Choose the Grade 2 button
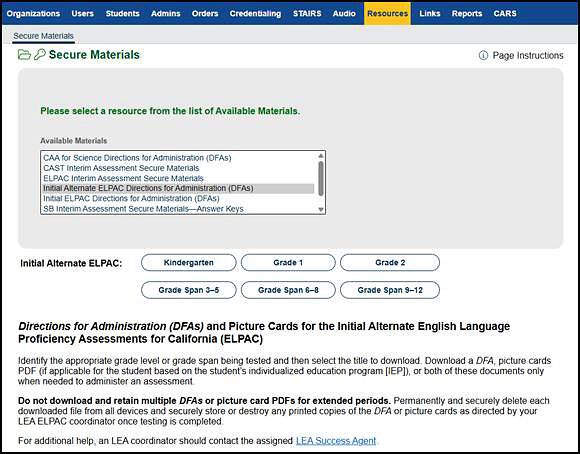This screenshot has width=580, height=454. pos(390,263)
